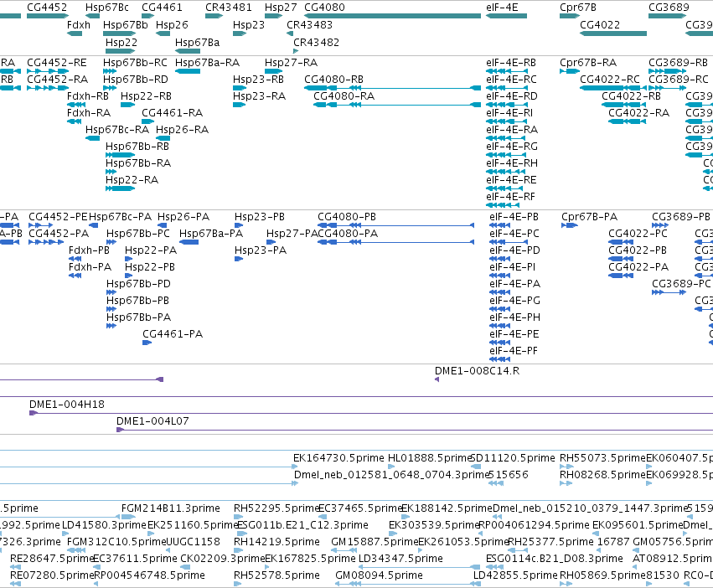Click the HL01888.5prime EST label
This screenshot has width=713, height=588.
pyautogui.click(x=430, y=458)
